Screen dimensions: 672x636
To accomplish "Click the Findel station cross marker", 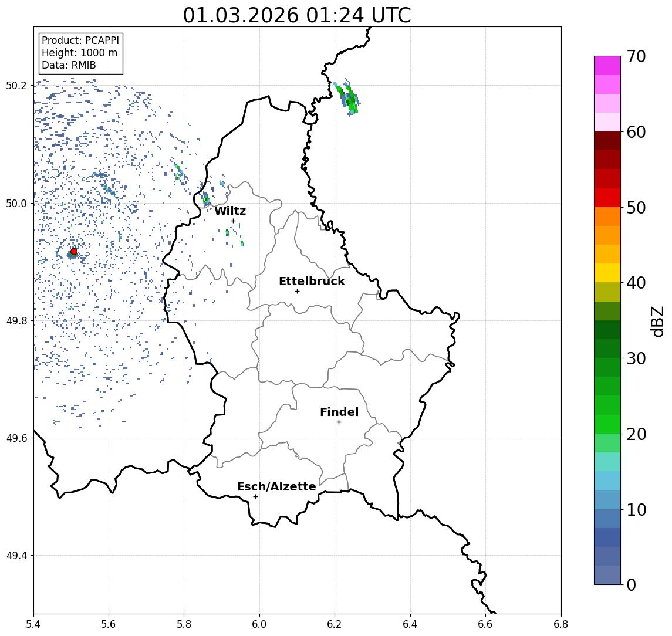I will point(339,422).
